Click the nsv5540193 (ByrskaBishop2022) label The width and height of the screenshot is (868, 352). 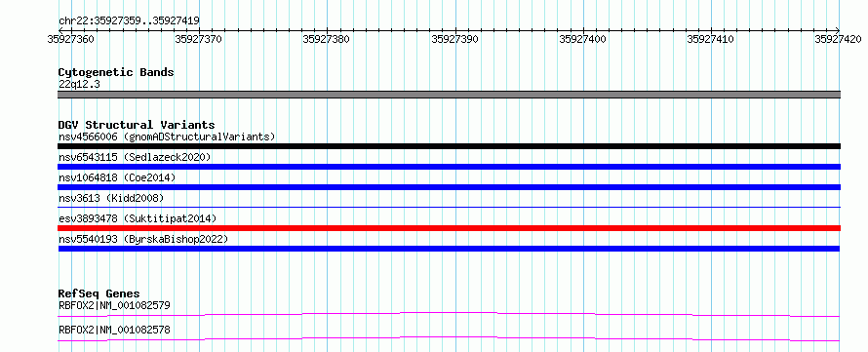point(143,239)
